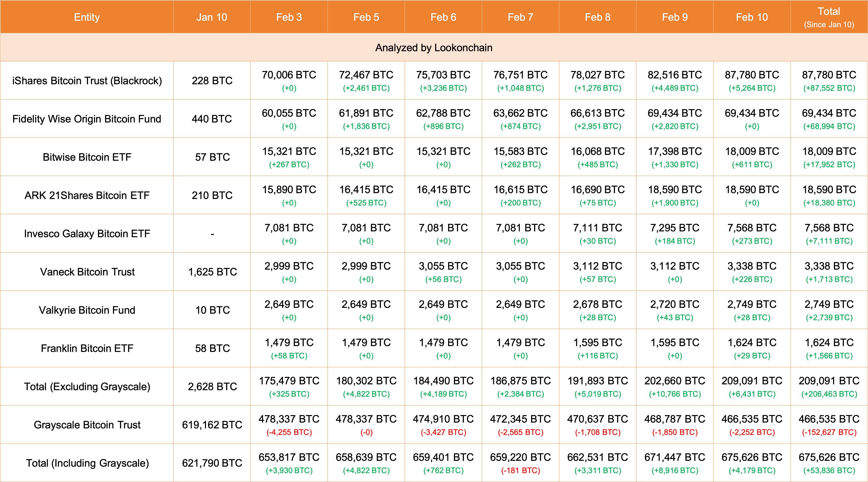This screenshot has height=482, width=868.
Task: Click the (+56 BTC) Vaneck change
Action: pos(443,280)
